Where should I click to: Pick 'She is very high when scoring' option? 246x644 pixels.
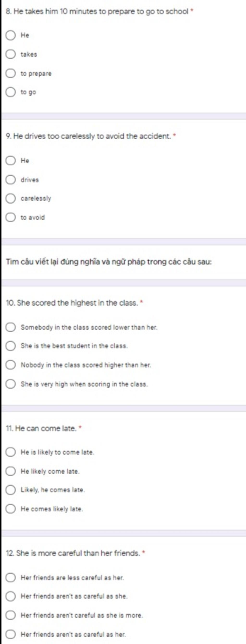point(11,384)
